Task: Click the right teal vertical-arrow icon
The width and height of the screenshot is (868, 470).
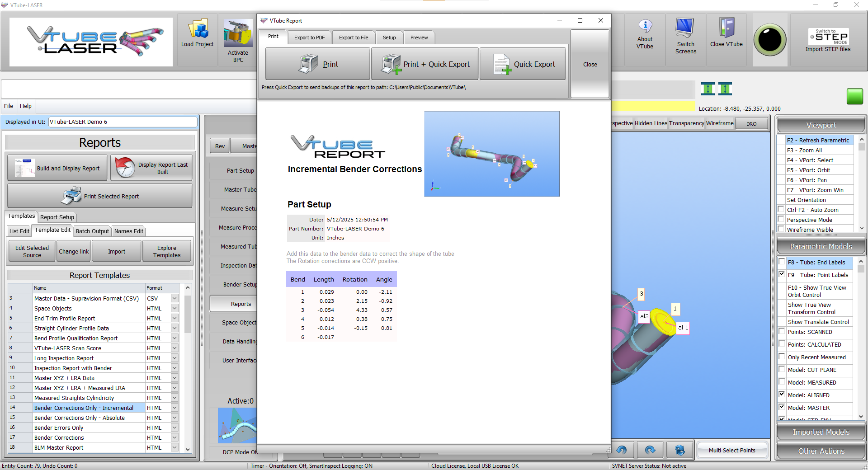Action: 725,89
